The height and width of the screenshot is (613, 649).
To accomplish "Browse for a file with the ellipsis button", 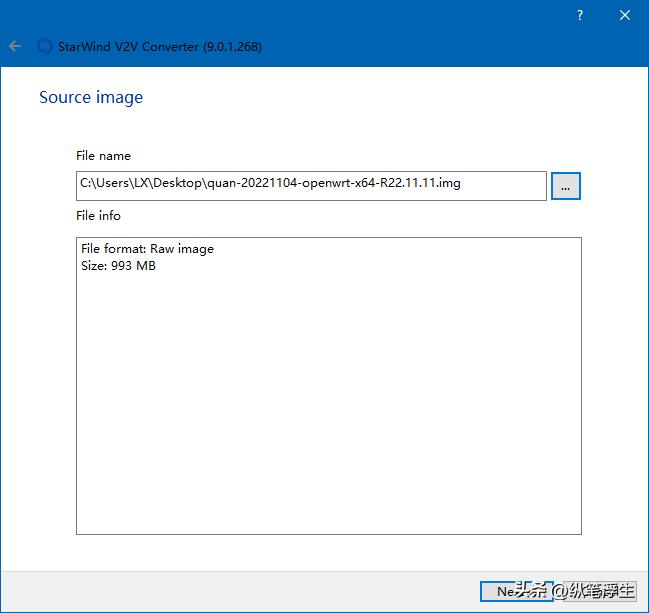I will click(x=565, y=186).
